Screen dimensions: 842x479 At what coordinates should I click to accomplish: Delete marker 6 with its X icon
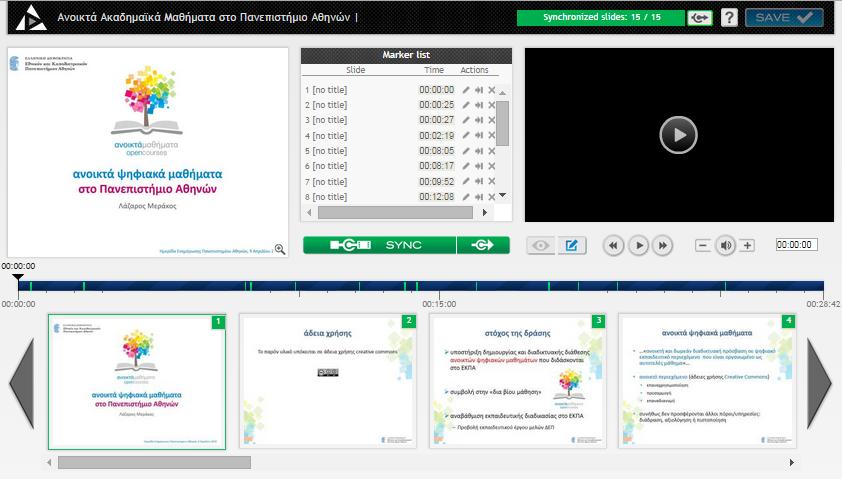coord(491,166)
